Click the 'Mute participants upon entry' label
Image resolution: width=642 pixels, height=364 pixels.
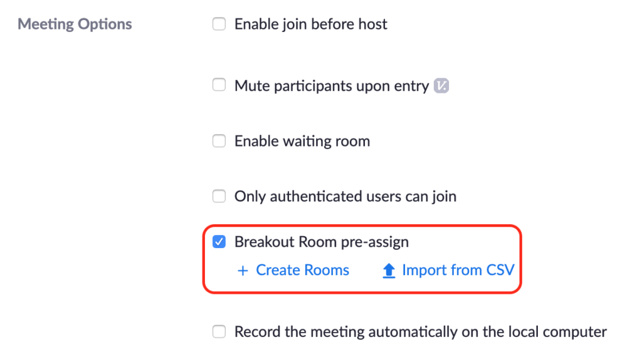pyautogui.click(x=332, y=86)
